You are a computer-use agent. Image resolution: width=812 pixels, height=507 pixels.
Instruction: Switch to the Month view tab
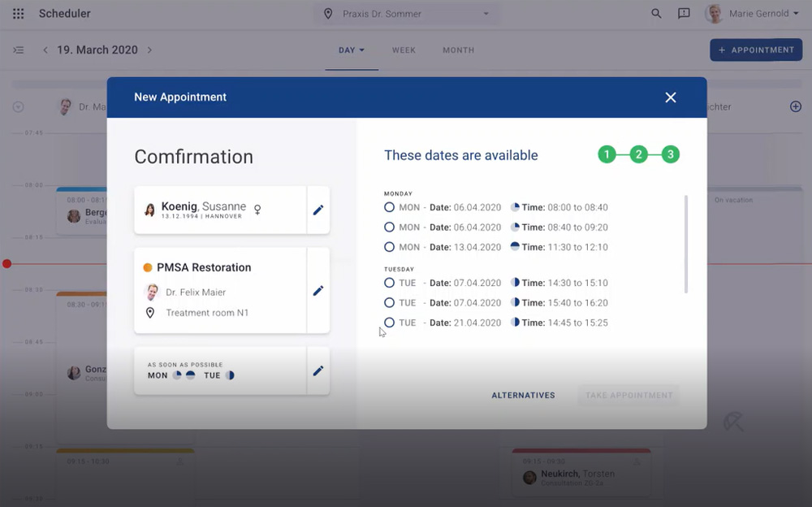(458, 50)
